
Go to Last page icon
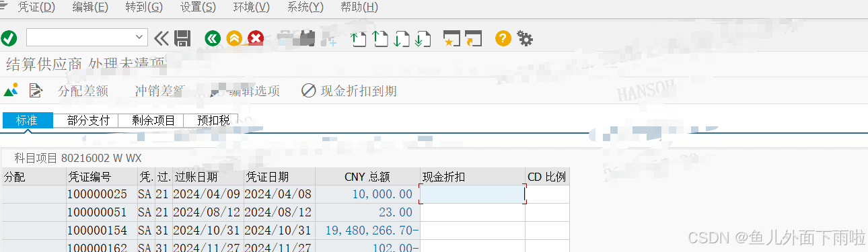click(x=423, y=39)
